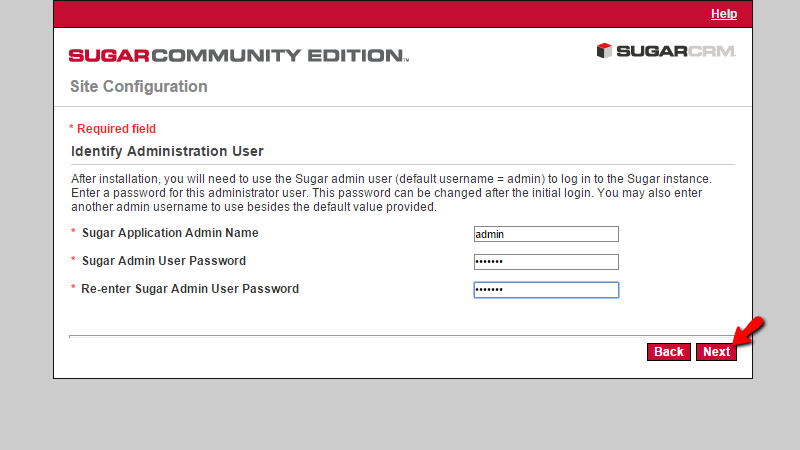Click the Next button
800x450 pixels.
coord(716,352)
